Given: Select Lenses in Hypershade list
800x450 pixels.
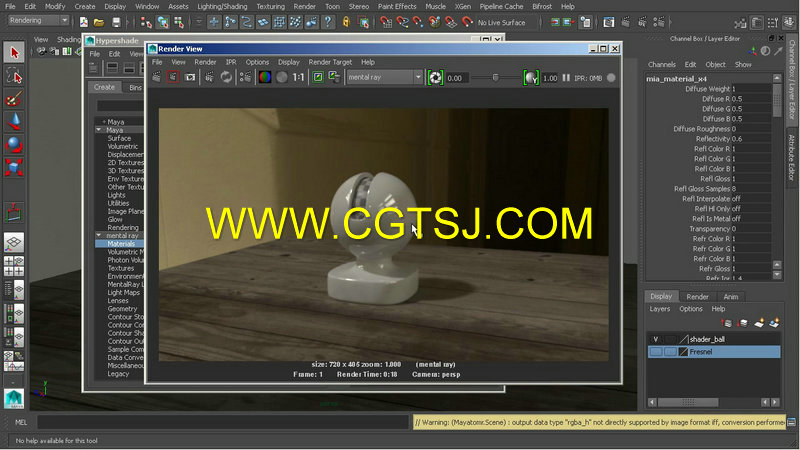Looking at the screenshot, I should 118,301.
